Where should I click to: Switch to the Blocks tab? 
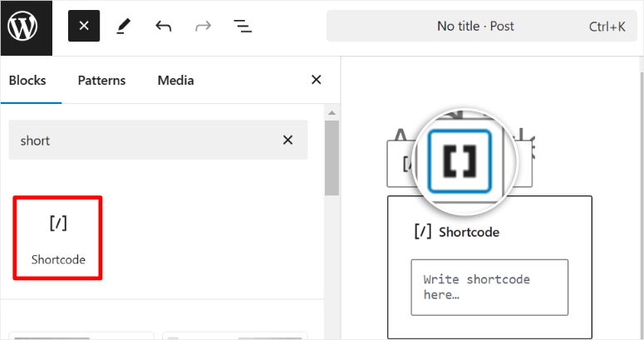(27, 81)
